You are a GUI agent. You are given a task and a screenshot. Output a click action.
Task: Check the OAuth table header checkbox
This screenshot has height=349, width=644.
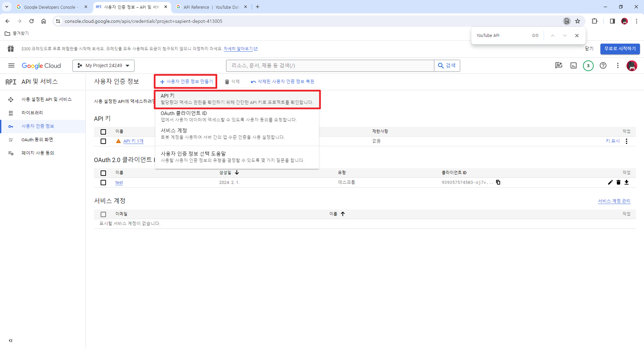[103, 173]
